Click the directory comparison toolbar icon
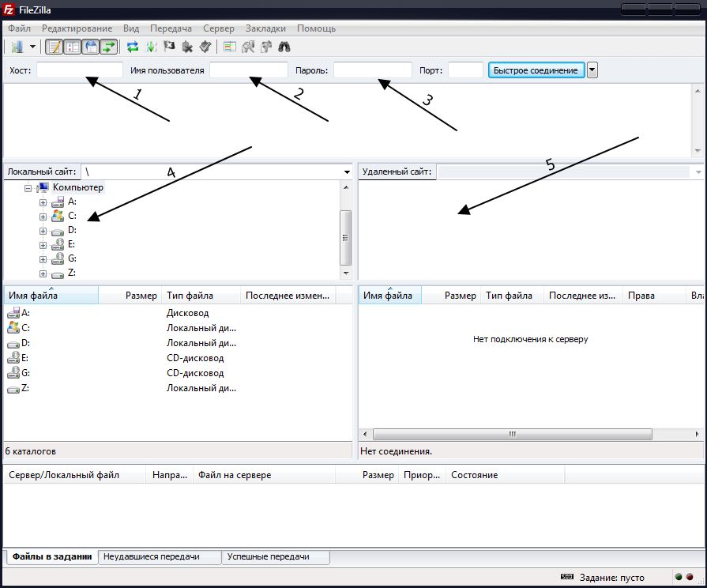Image resolution: width=707 pixels, height=588 pixels. (248, 47)
